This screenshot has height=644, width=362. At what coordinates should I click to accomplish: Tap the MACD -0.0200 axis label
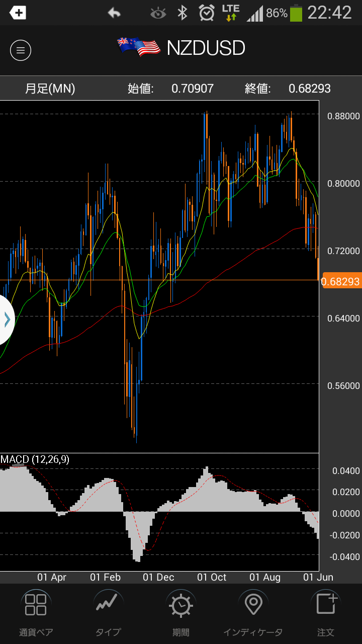(344, 535)
